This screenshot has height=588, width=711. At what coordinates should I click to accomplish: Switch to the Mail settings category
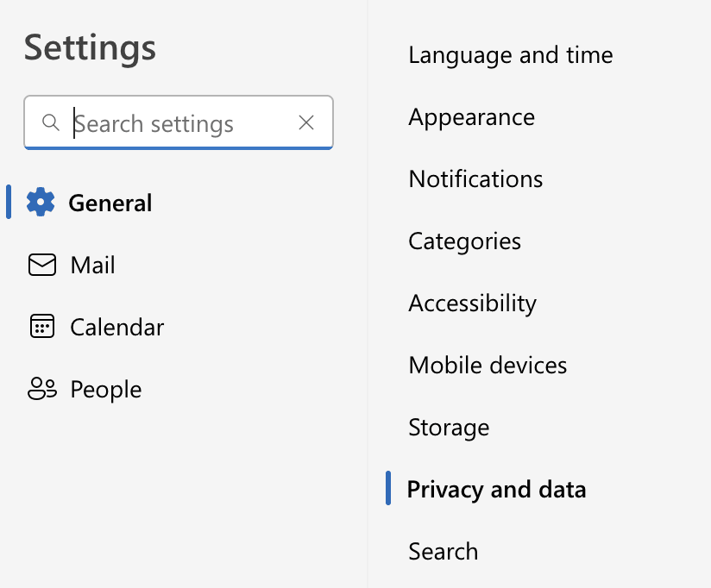pyautogui.click(x=92, y=265)
